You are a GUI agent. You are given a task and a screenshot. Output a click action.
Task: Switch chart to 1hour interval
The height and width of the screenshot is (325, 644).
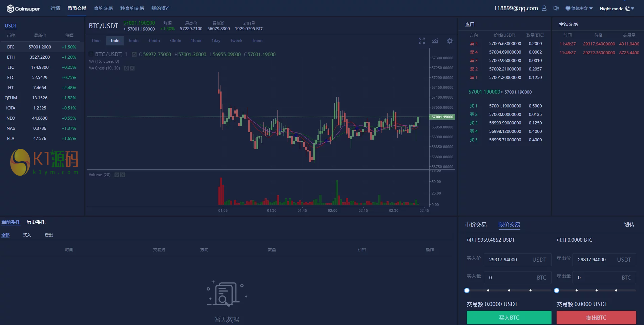196,41
